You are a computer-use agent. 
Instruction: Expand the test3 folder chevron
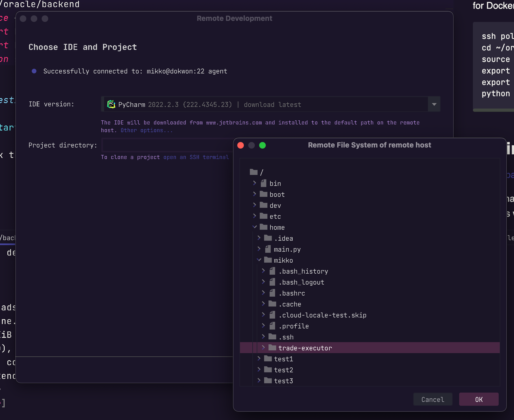259,380
